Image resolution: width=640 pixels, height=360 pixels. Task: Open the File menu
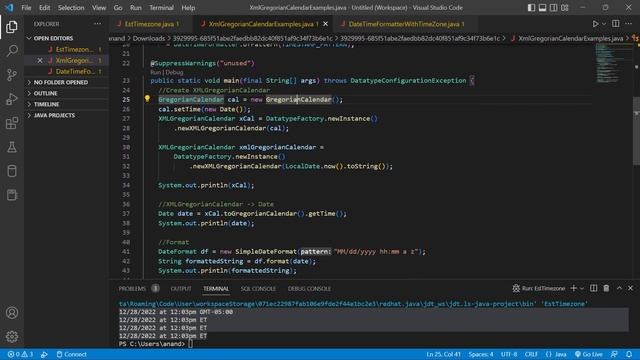26,8
